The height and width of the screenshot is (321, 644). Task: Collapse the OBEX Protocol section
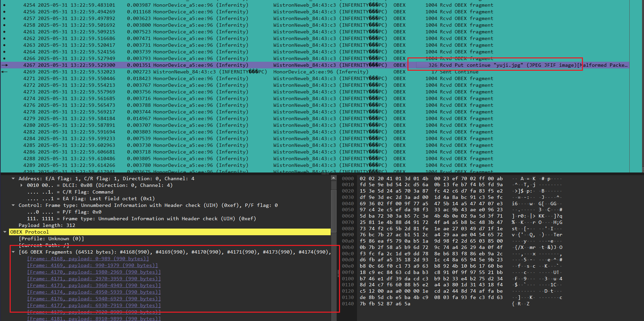pos(5,232)
